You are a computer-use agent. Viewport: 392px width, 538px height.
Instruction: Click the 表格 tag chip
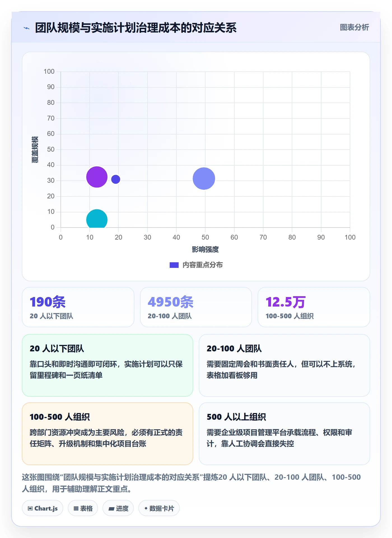pos(83,508)
